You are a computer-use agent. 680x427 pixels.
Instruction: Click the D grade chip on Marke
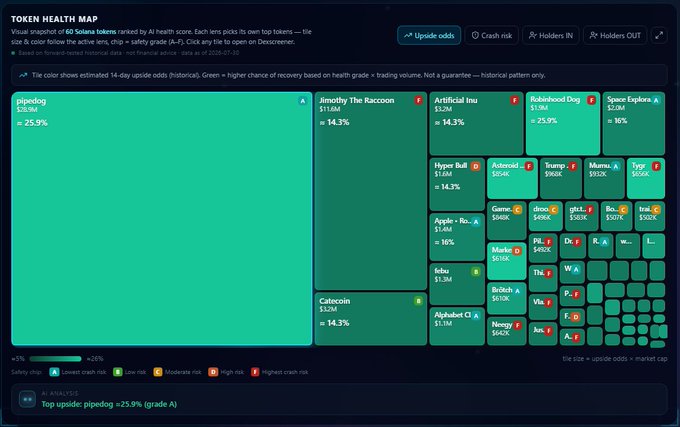[x=517, y=251]
